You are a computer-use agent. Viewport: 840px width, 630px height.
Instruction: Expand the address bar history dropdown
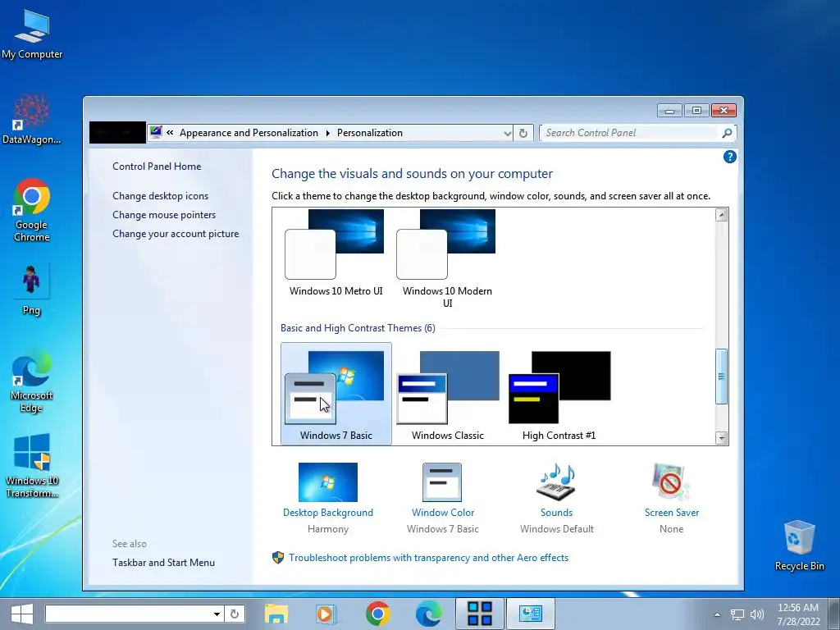tap(507, 134)
